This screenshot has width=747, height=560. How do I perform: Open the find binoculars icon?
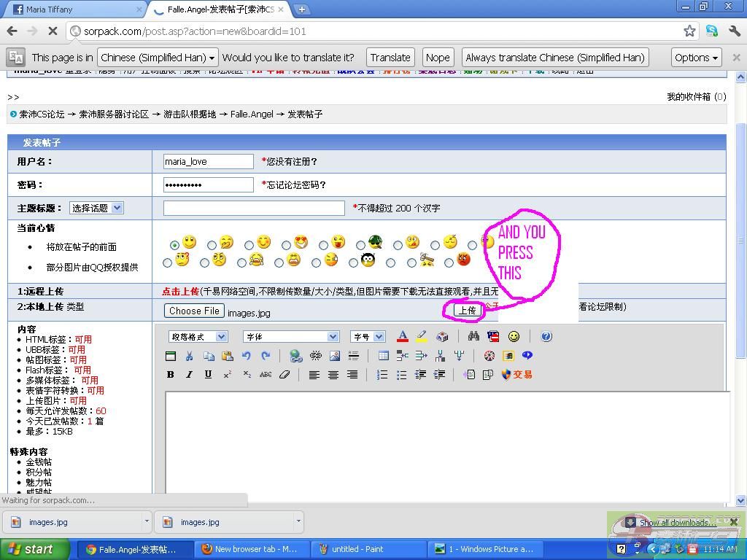(473, 336)
